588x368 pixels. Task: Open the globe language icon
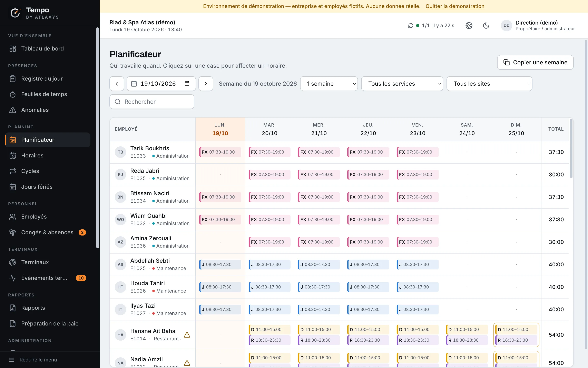(469, 26)
